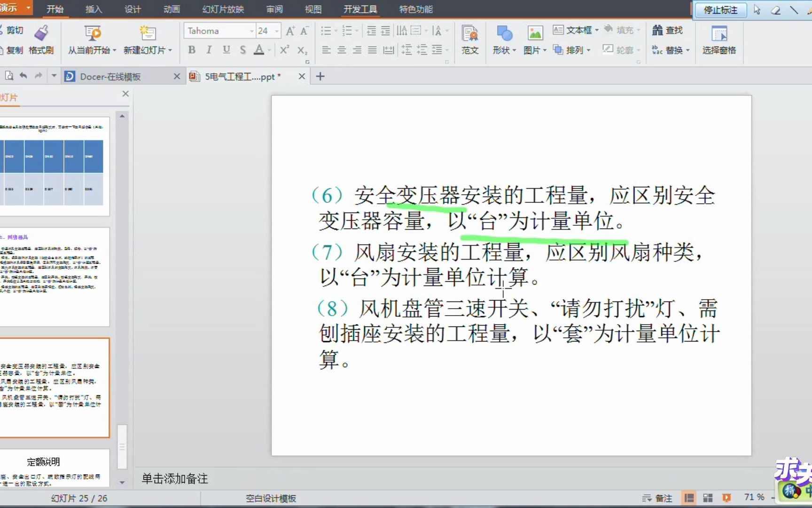
Task: Justify the paragraph text
Action: click(x=372, y=50)
